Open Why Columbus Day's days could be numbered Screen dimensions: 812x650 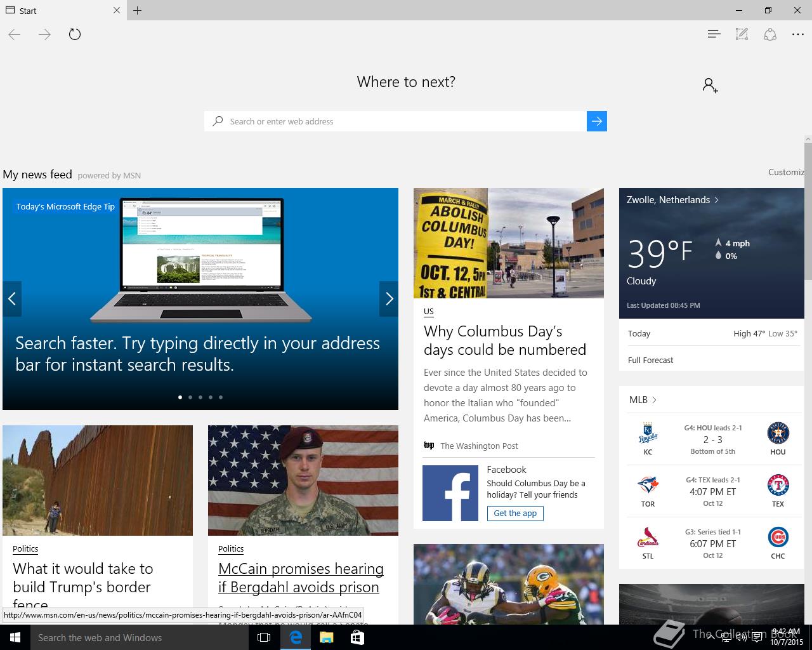coord(505,340)
